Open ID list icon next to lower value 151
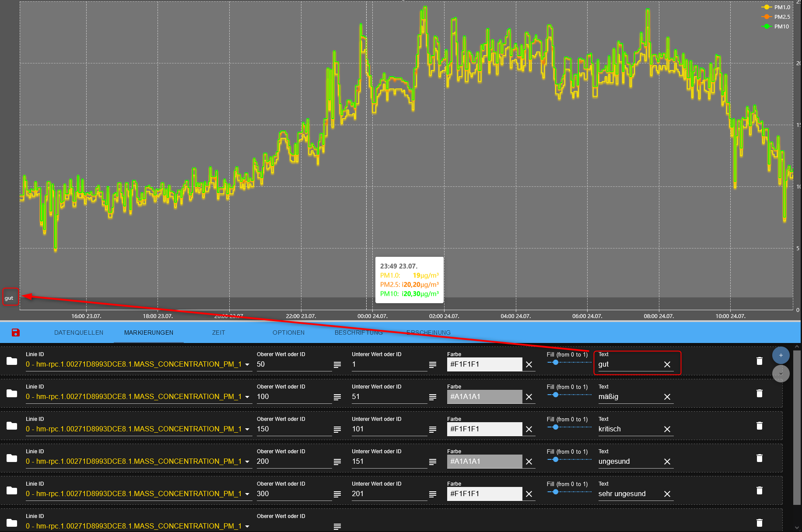This screenshot has height=532, width=802. [433, 462]
